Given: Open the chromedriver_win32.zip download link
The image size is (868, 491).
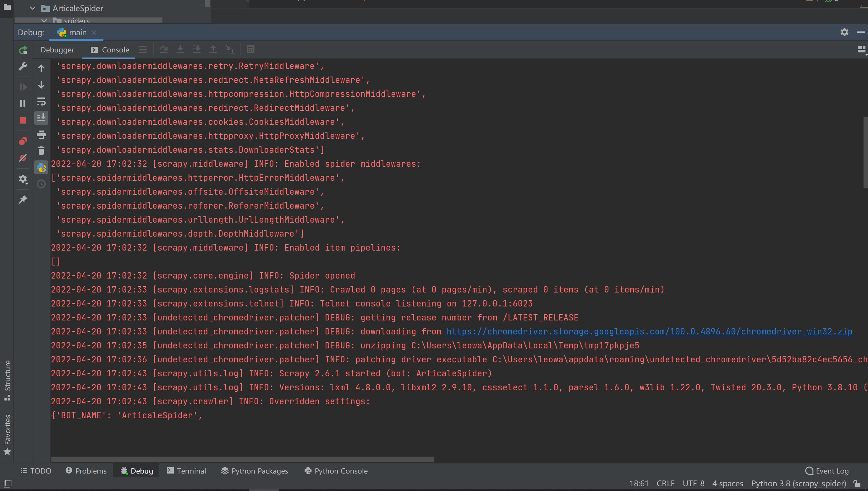Looking at the screenshot, I should (x=649, y=332).
